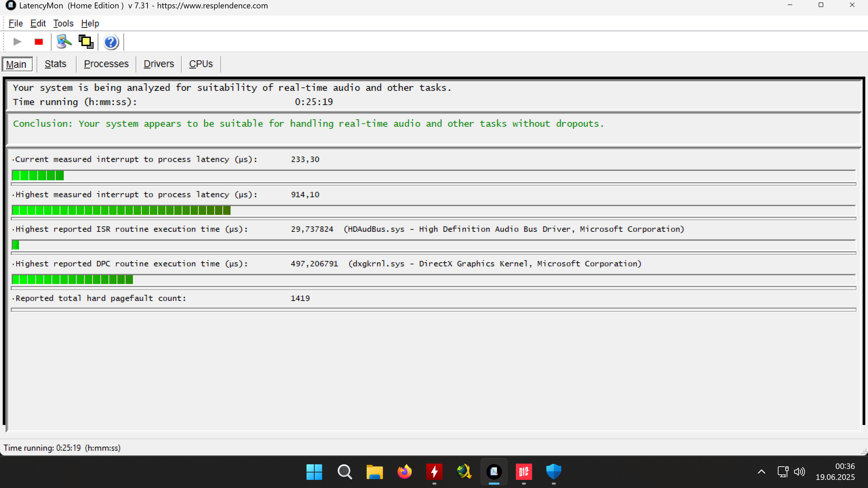Click the overlapping windows toolbar icon

point(86,42)
